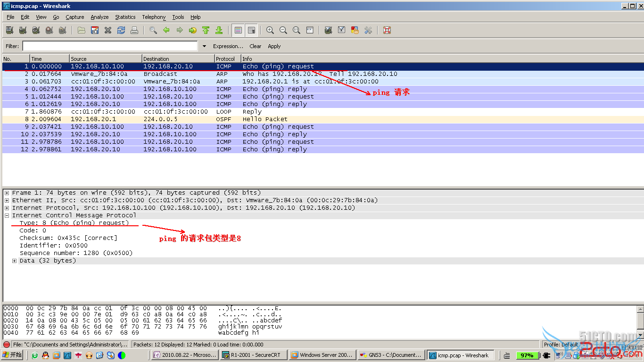
Task: Reload the capture file
Action: pos(121,30)
